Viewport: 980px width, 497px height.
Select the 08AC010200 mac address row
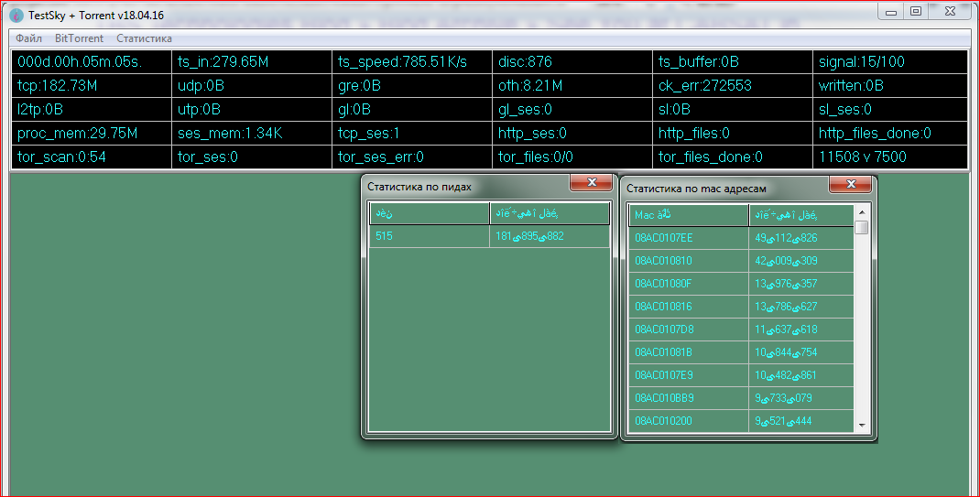pyautogui.click(x=690, y=421)
